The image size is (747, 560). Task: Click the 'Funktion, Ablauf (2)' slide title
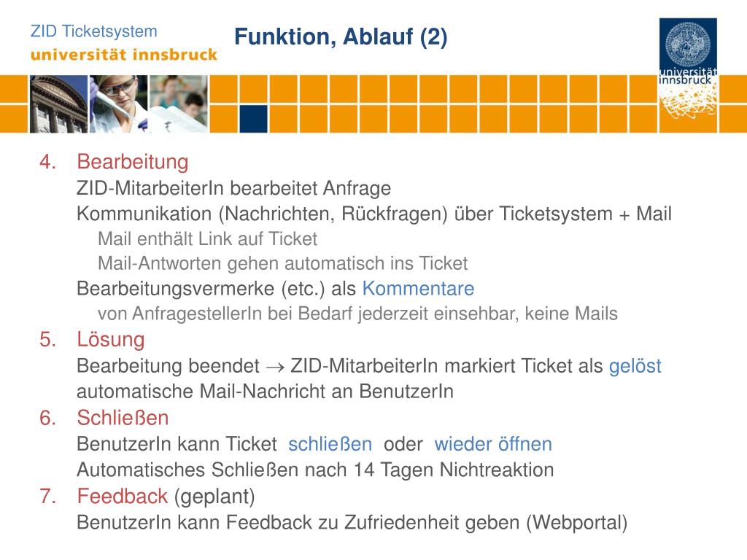tap(341, 36)
